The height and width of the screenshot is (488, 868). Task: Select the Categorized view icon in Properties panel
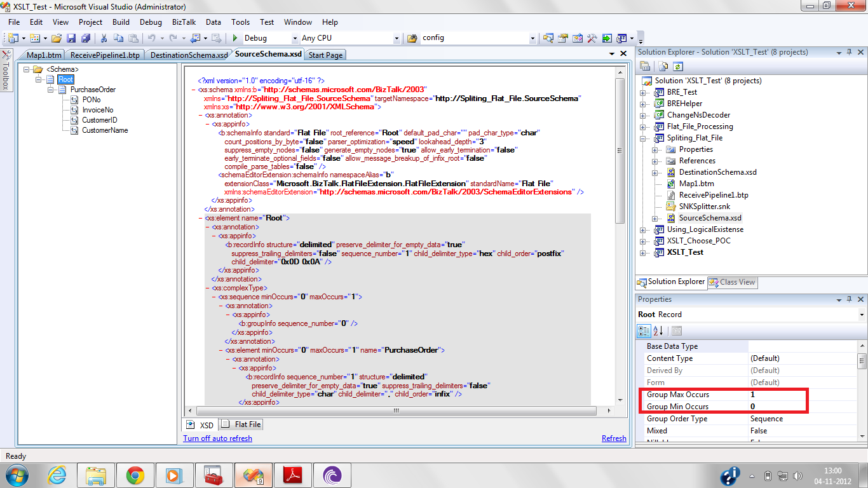click(x=644, y=330)
